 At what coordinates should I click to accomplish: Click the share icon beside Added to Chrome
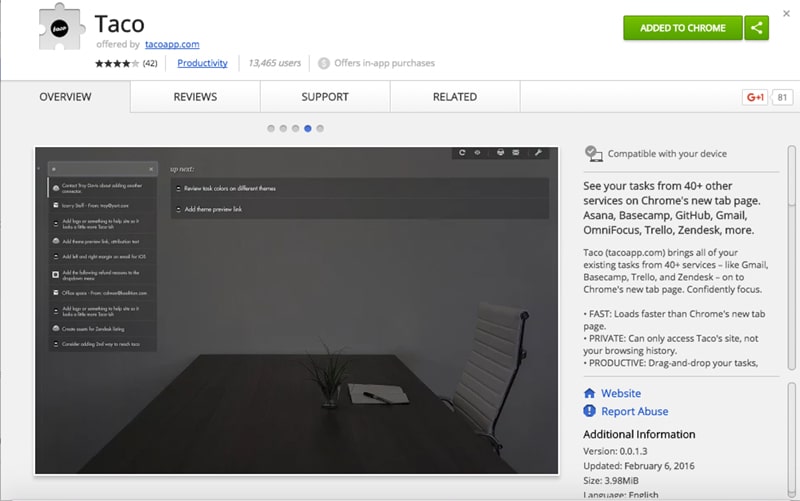pyautogui.click(x=757, y=28)
